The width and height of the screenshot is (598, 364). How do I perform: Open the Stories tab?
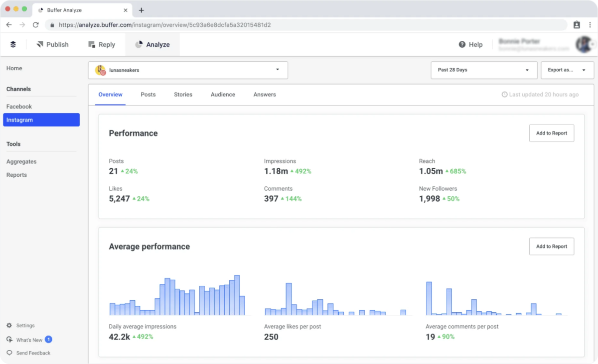(183, 95)
